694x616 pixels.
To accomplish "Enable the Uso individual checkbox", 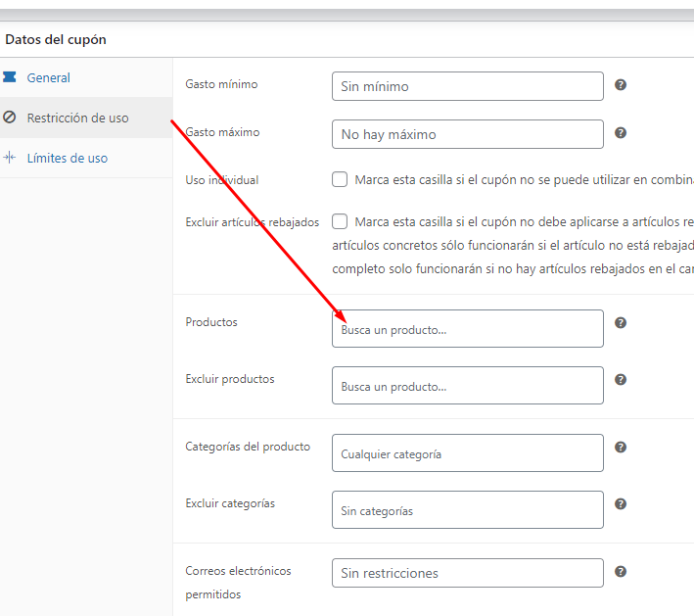I will pyautogui.click(x=340, y=180).
